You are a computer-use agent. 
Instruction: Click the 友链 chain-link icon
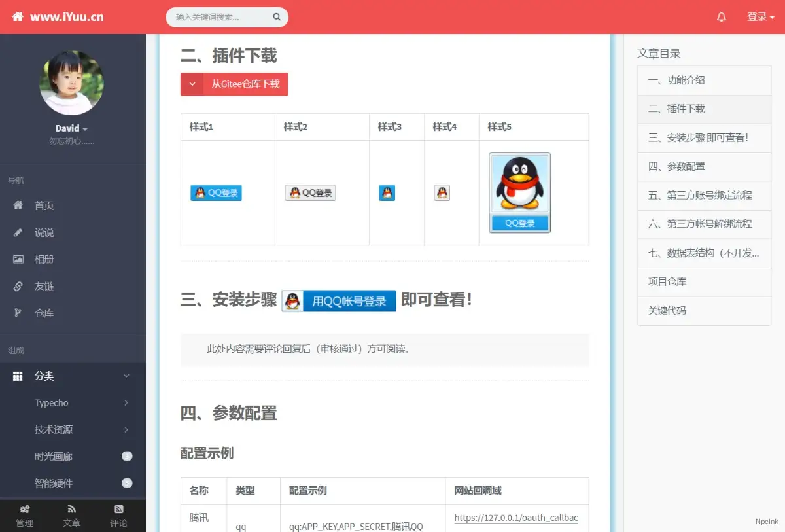pyautogui.click(x=18, y=286)
